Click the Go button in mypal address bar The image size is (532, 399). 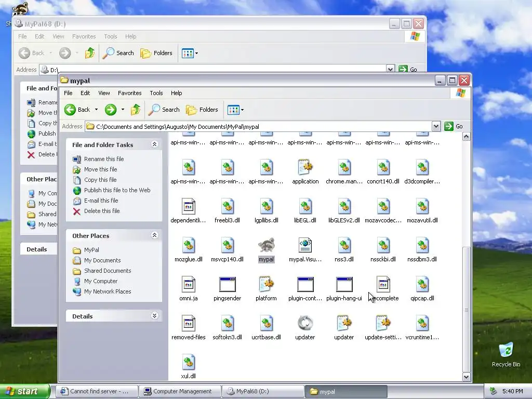pyautogui.click(x=454, y=126)
